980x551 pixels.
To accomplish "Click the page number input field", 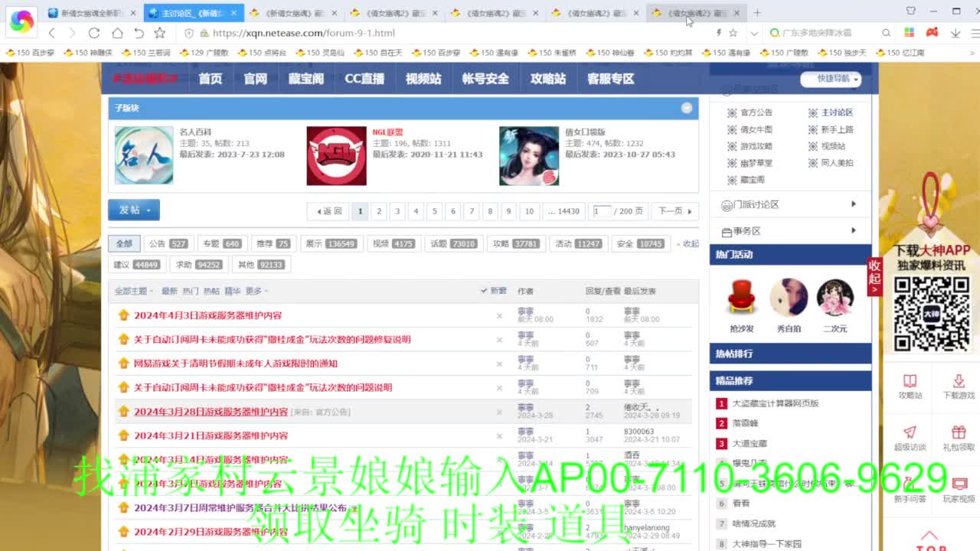I will 603,211.
